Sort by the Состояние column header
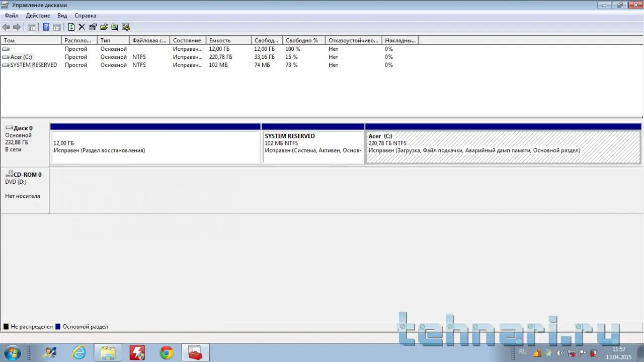 [x=188, y=40]
